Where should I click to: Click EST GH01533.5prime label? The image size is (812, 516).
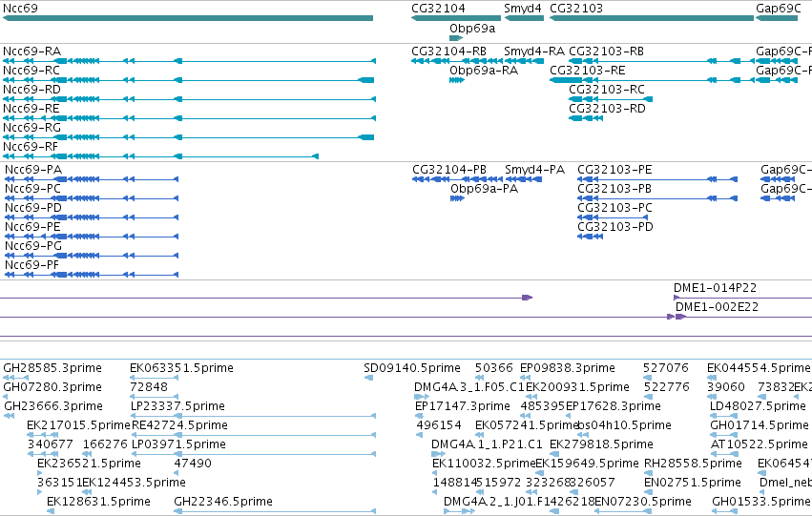tap(760, 502)
